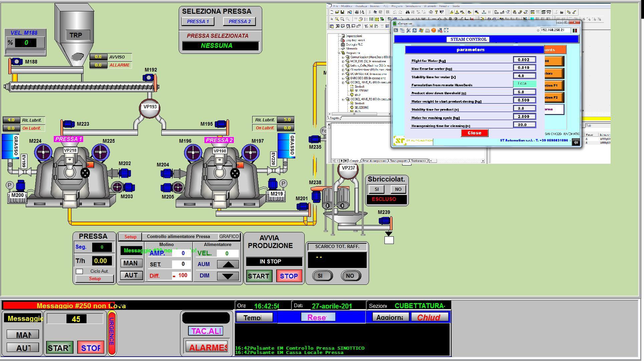Select the M239 discharge motor icon

pyautogui.click(x=385, y=220)
